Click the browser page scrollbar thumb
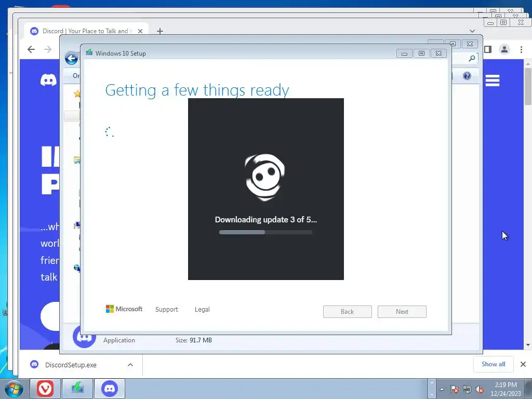Image resolution: width=532 pixels, height=399 pixels. tap(528, 87)
